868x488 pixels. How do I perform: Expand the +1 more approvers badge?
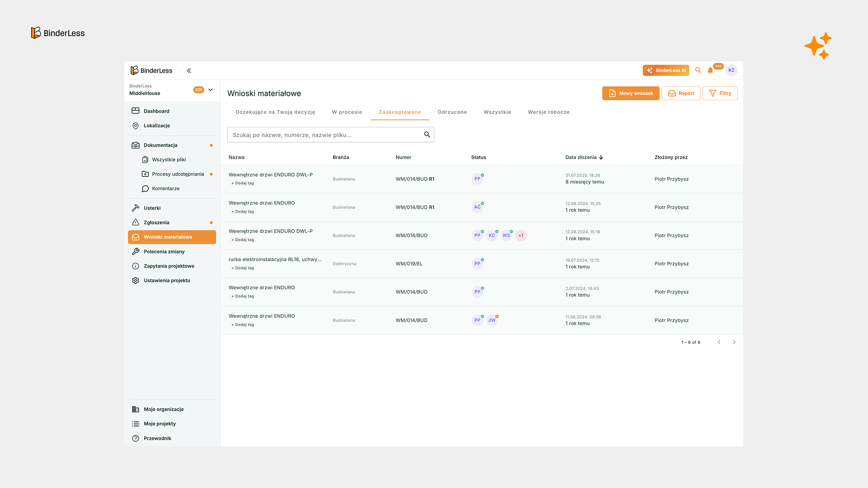pyautogui.click(x=521, y=235)
